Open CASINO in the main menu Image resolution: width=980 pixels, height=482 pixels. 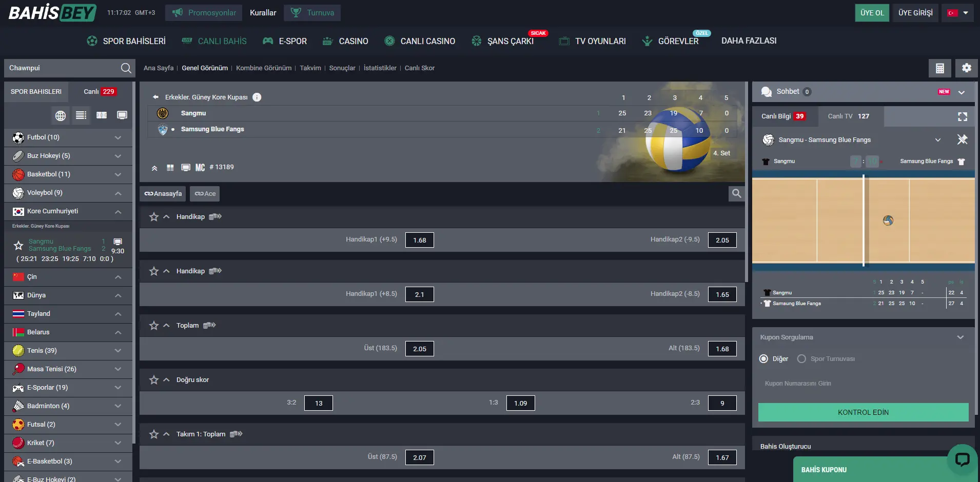click(x=345, y=41)
